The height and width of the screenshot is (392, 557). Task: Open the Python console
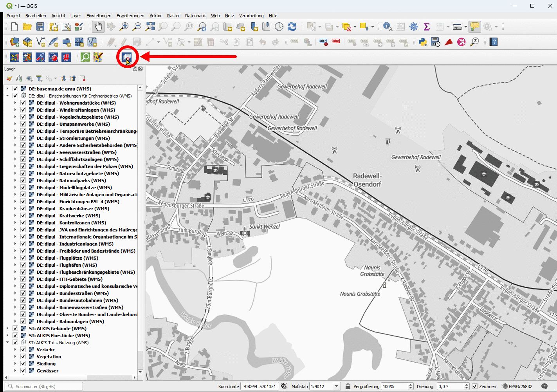click(423, 42)
